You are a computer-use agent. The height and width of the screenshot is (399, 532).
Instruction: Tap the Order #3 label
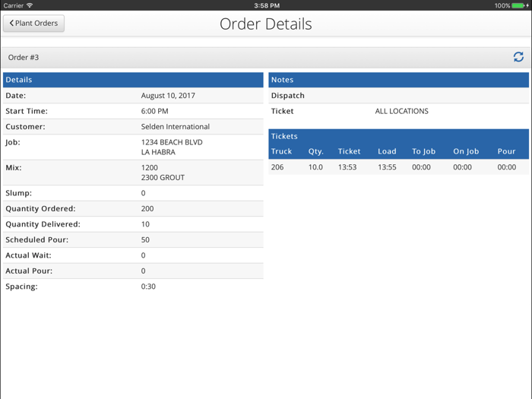24,57
